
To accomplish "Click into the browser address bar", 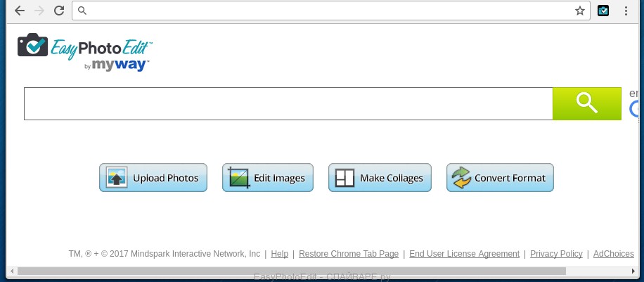I will [x=323, y=11].
